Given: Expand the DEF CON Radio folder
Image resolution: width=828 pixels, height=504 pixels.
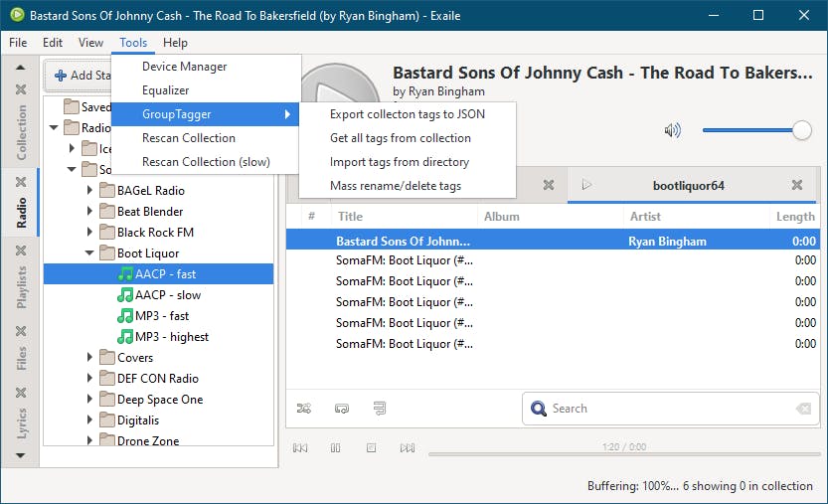Looking at the screenshot, I should pos(91,379).
